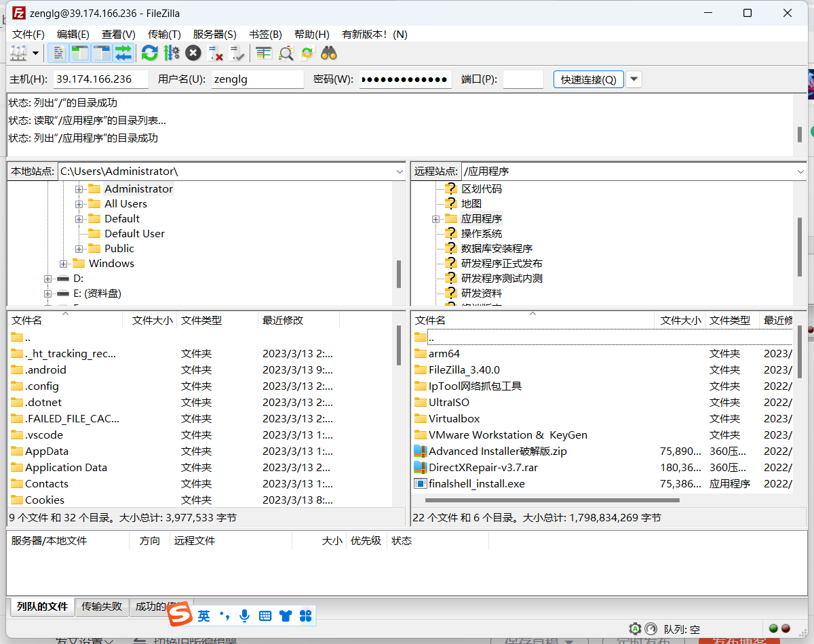Cancel the current operation
The width and height of the screenshot is (814, 644).
193,52
